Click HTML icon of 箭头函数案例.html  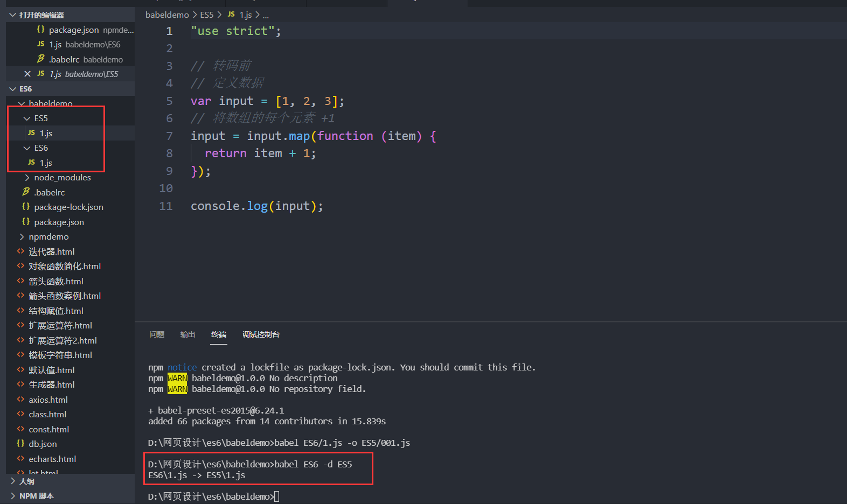[20, 296]
